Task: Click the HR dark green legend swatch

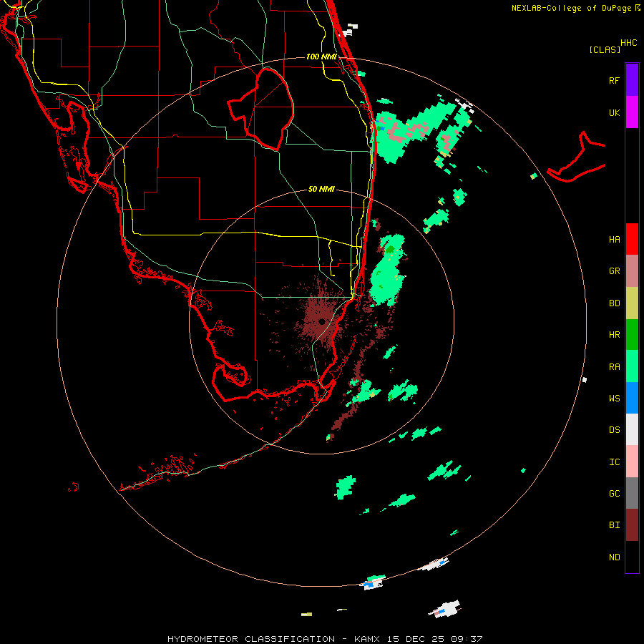Action: coord(632,335)
